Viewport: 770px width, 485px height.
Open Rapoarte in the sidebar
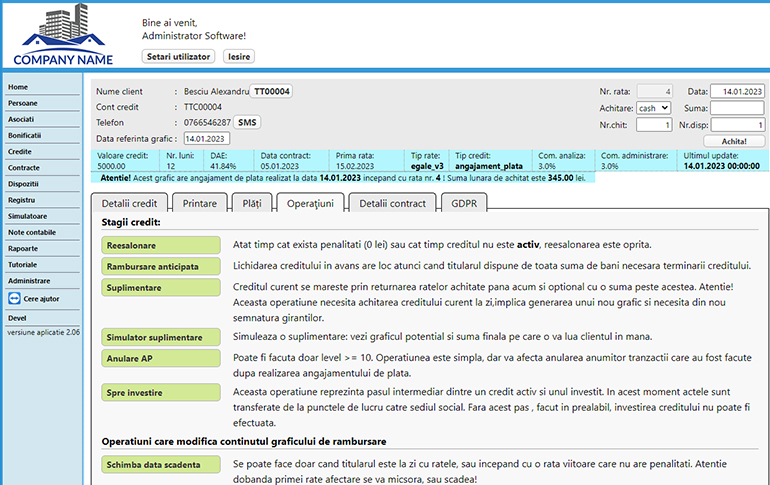[23, 249]
